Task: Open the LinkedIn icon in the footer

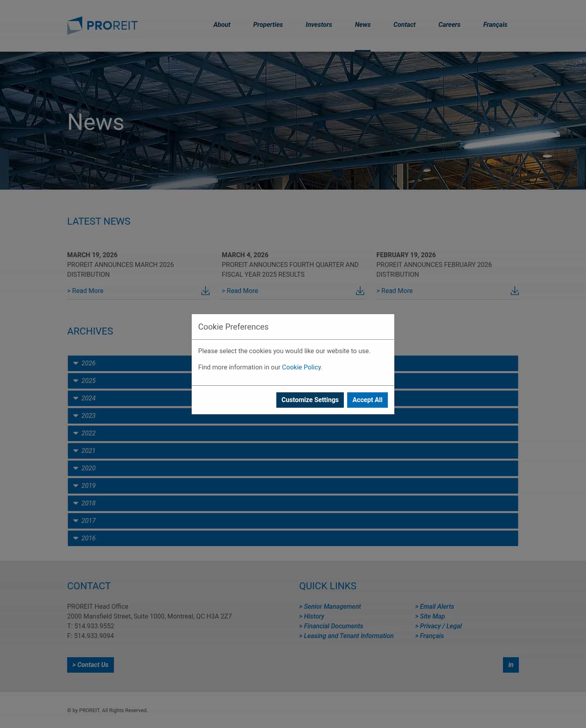Action: (511, 665)
